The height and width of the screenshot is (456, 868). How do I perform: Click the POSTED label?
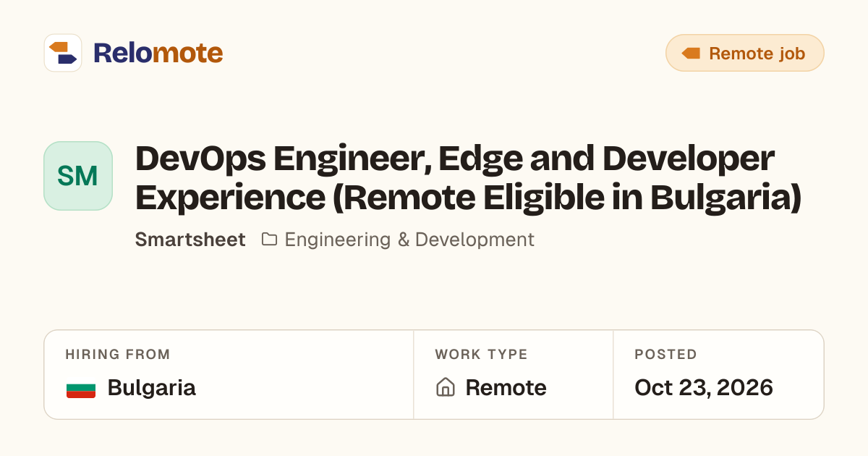pos(665,355)
